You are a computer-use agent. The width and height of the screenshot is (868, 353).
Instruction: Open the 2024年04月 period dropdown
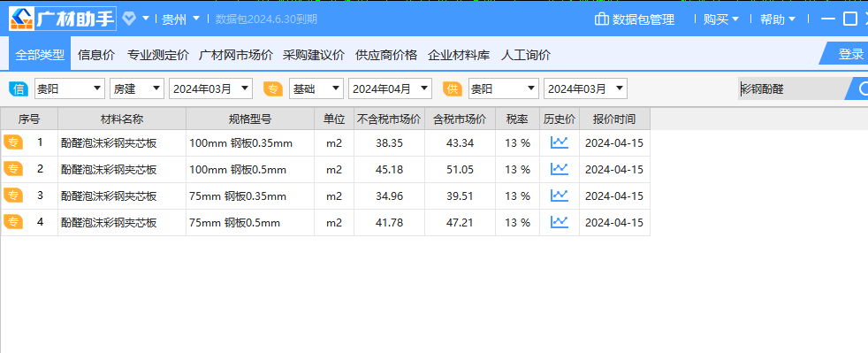[391, 88]
